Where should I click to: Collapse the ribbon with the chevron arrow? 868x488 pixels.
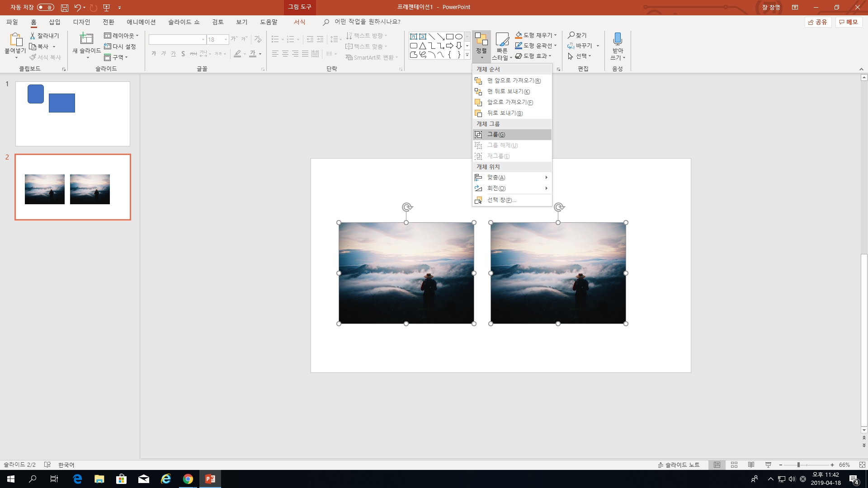tap(861, 69)
